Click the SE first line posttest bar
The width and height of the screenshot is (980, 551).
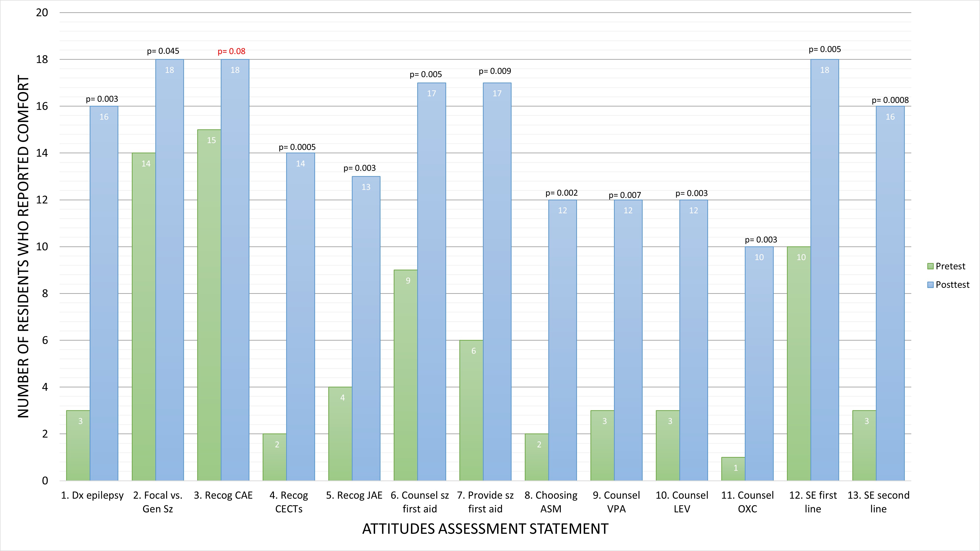point(824,270)
